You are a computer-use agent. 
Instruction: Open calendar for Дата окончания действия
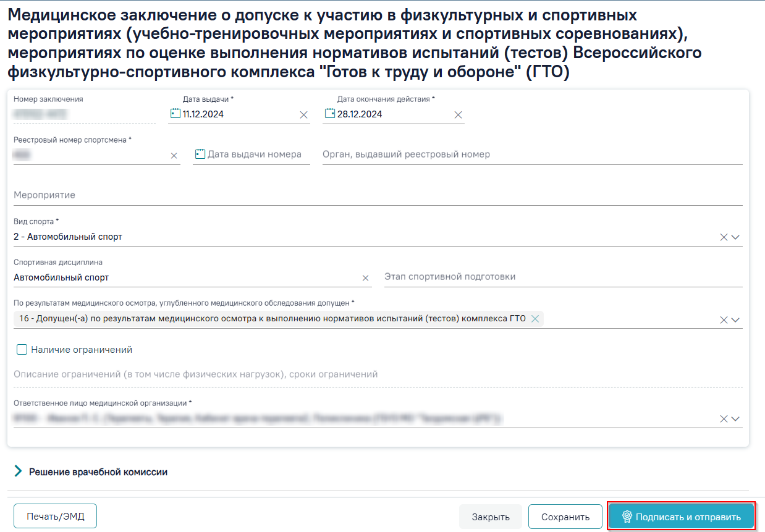[329, 114]
